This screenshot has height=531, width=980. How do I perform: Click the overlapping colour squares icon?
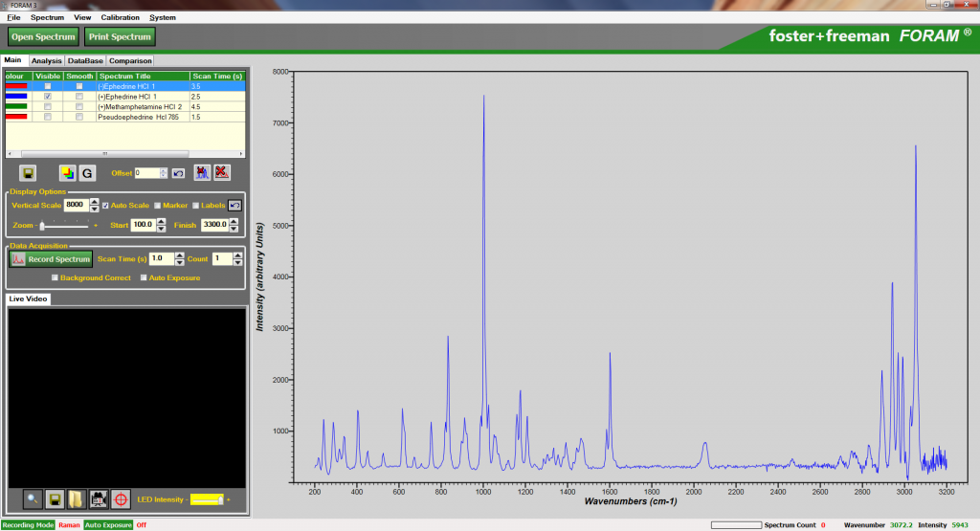pyautogui.click(x=67, y=173)
